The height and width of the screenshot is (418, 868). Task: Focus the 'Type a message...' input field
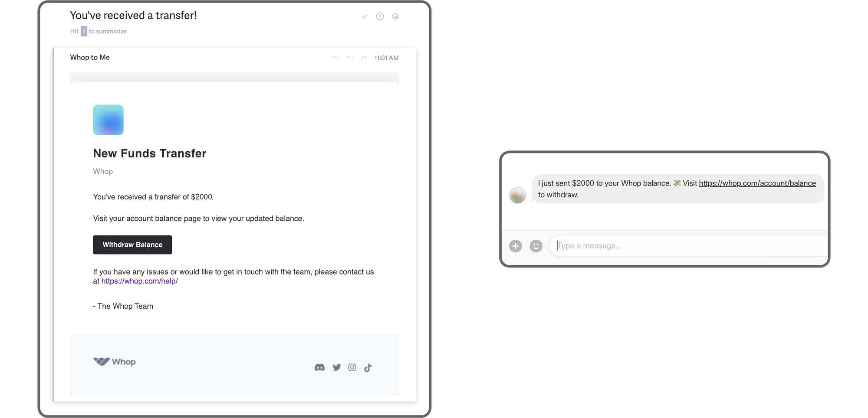point(689,246)
